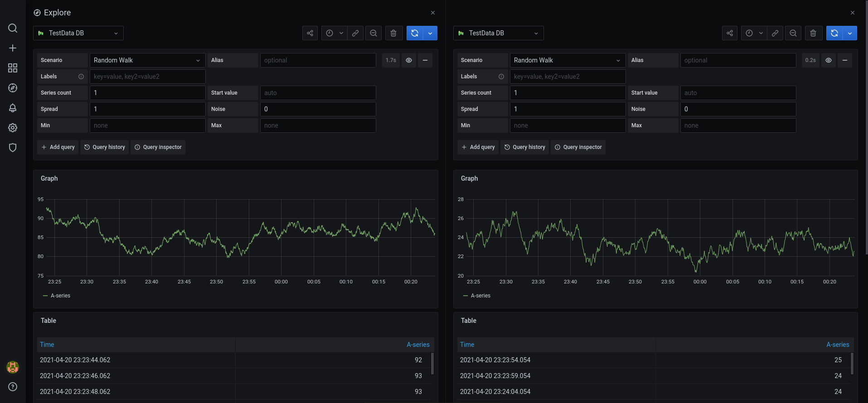Screen dimensions: 868x403
Task: Open the search icon in the sidebar
Action: (13, 28)
